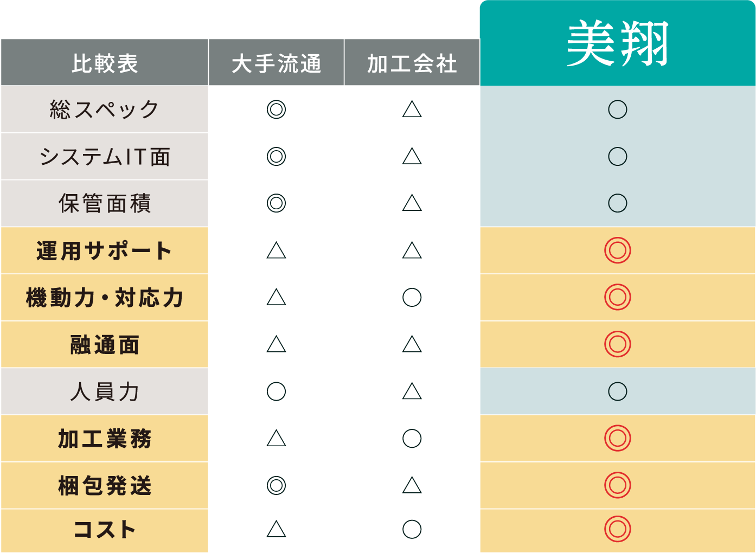
Task: Click 加工会社 triangle in システムIT面 row
Action: click(x=412, y=157)
